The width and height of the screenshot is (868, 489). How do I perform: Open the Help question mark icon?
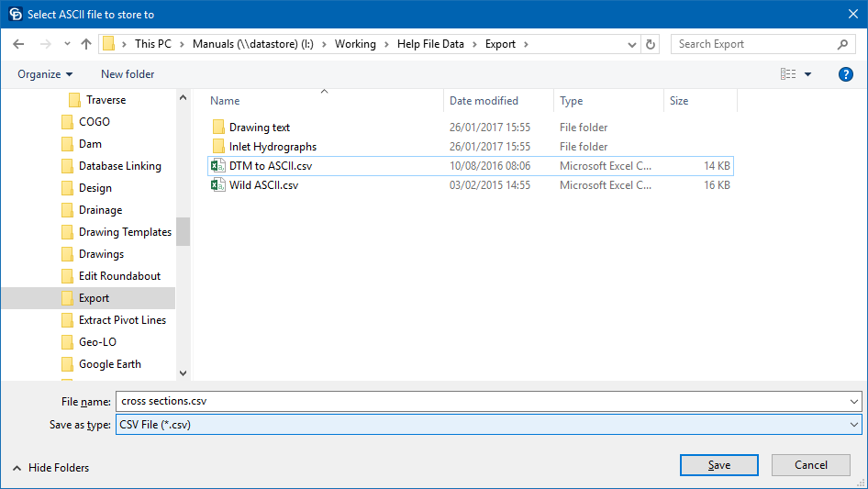click(846, 74)
